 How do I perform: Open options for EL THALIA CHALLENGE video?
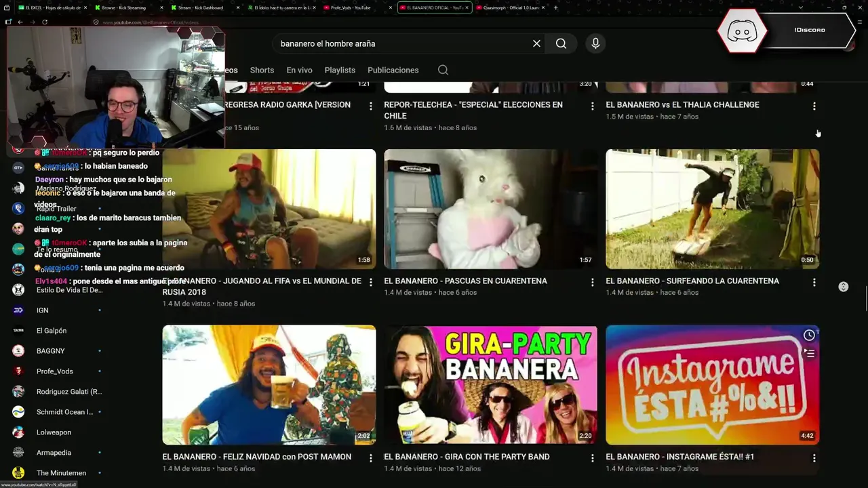click(814, 106)
